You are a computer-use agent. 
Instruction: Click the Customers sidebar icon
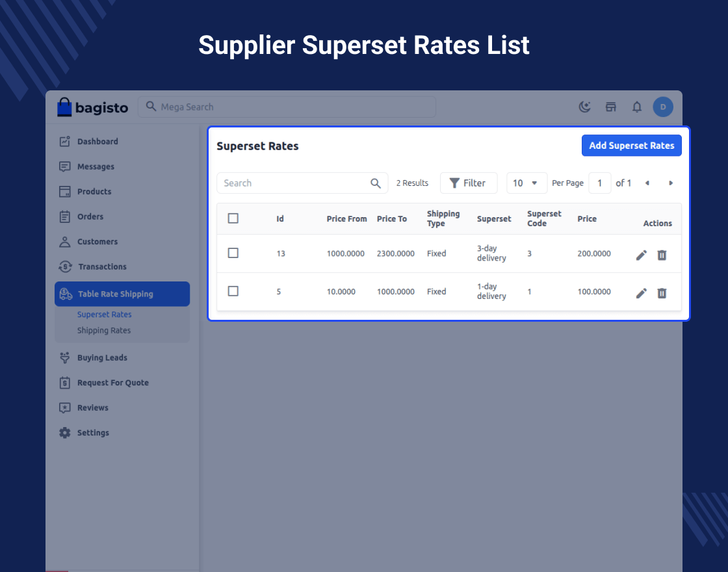point(65,241)
